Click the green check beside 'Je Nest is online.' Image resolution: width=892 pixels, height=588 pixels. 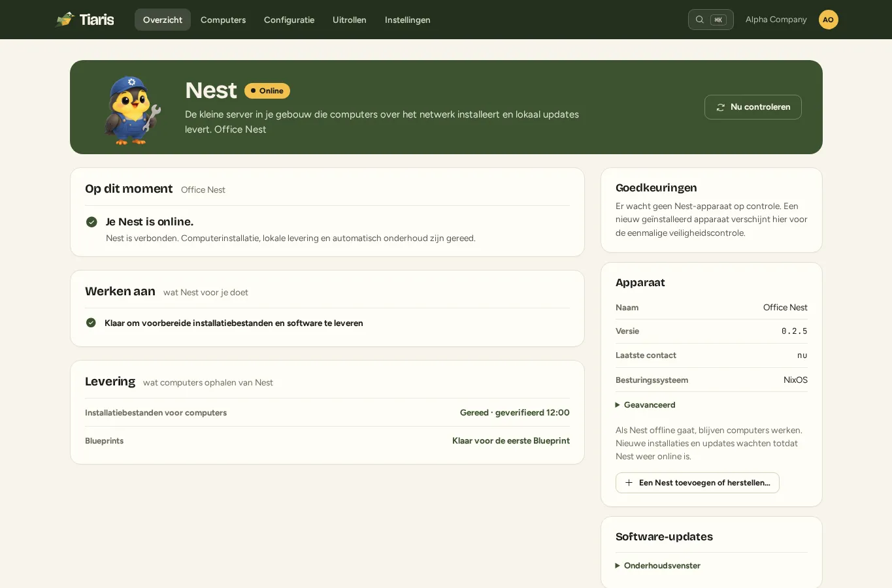point(91,222)
